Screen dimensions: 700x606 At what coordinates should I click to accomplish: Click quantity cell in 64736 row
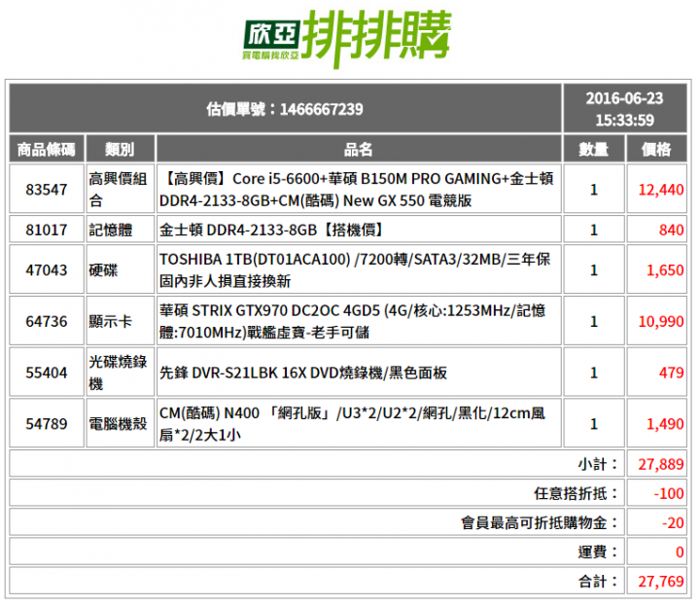pos(594,321)
